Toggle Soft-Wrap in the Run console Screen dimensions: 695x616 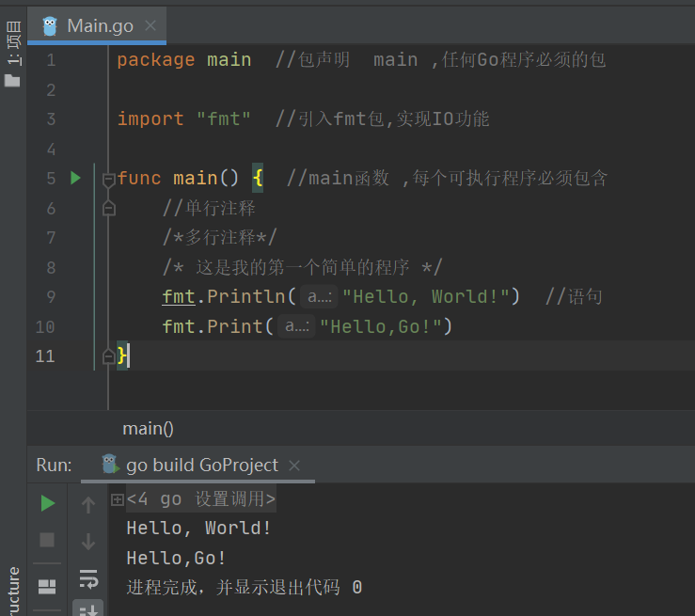[88, 577]
